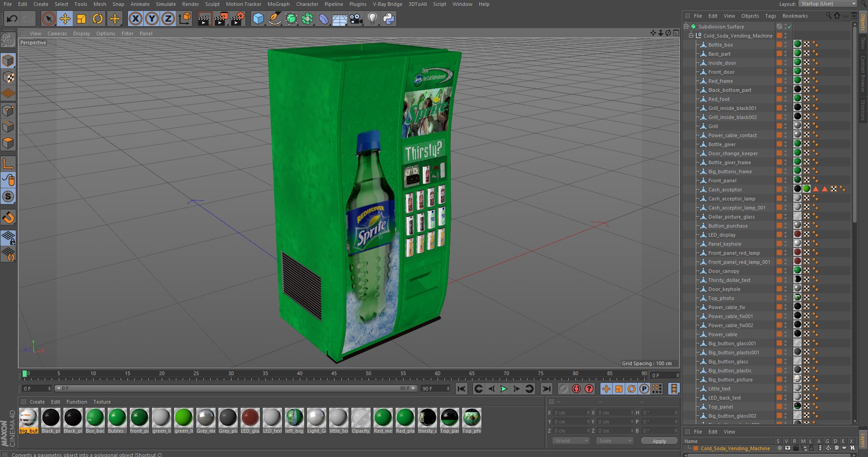Viewport: 868px width, 457px height.
Task: Select Front_door object in tree
Action: tap(721, 72)
